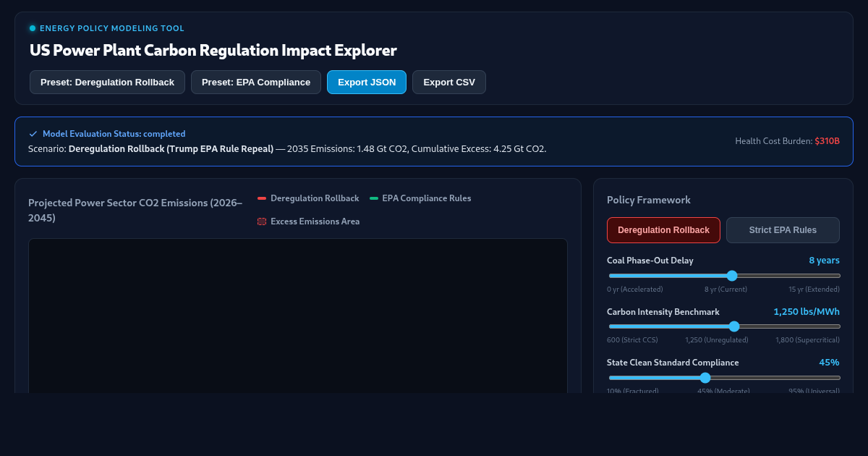
Task: Click the $310B health cost value
Action: pyautogui.click(x=827, y=141)
